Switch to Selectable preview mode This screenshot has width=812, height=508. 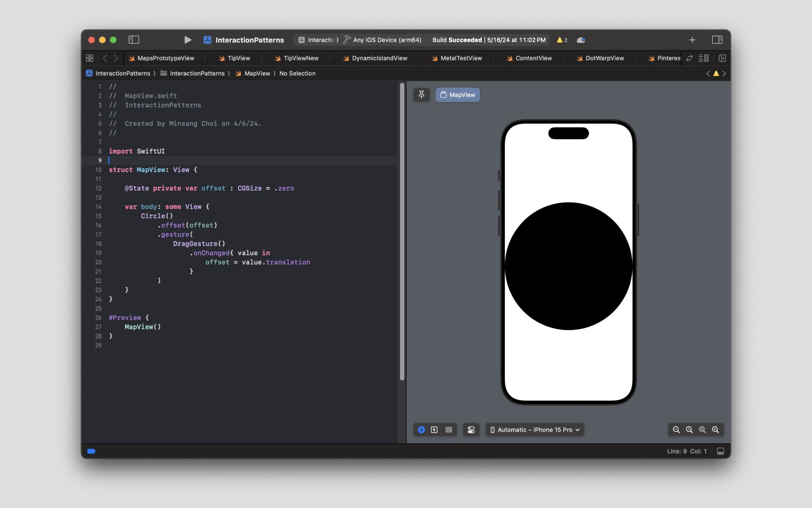[434, 430]
